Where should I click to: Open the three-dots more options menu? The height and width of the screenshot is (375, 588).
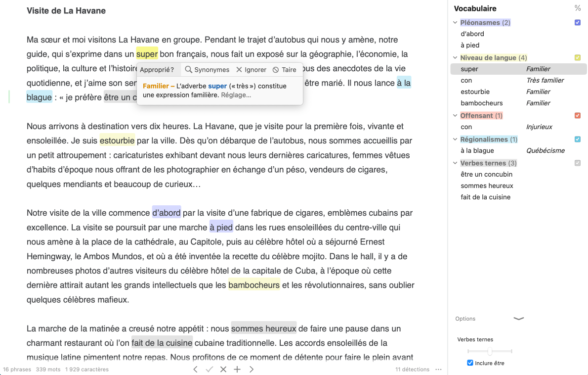click(x=438, y=370)
